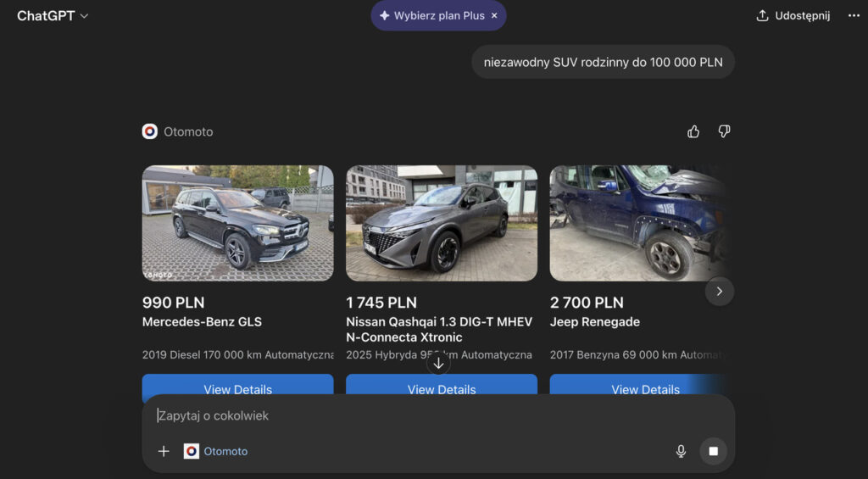Open the grey Nissan Qashqai photo
The width and height of the screenshot is (868, 479).
click(442, 223)
